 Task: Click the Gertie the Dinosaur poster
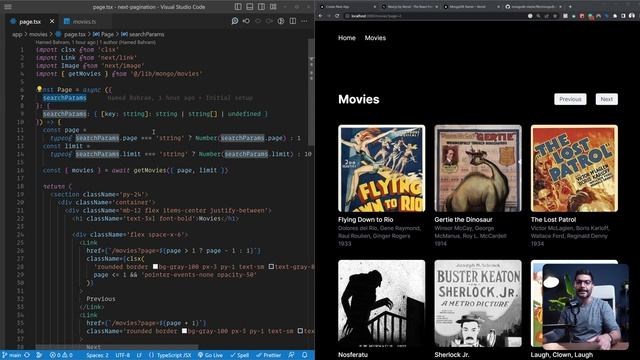[478, 168]
